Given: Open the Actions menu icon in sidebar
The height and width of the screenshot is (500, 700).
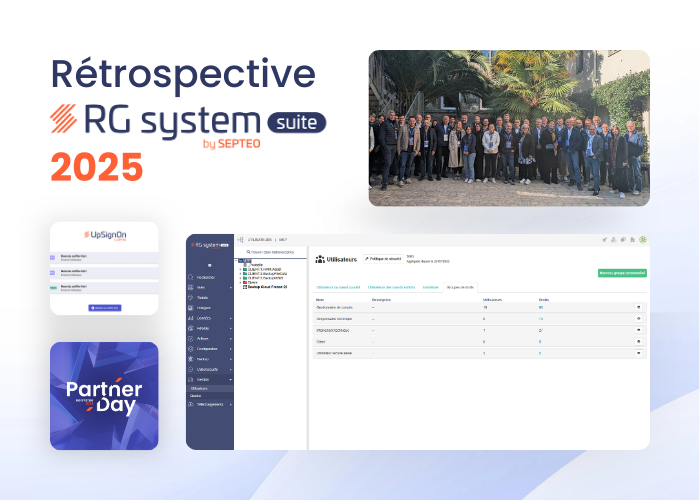Looking at the screenshot, I should pos(191,339).
